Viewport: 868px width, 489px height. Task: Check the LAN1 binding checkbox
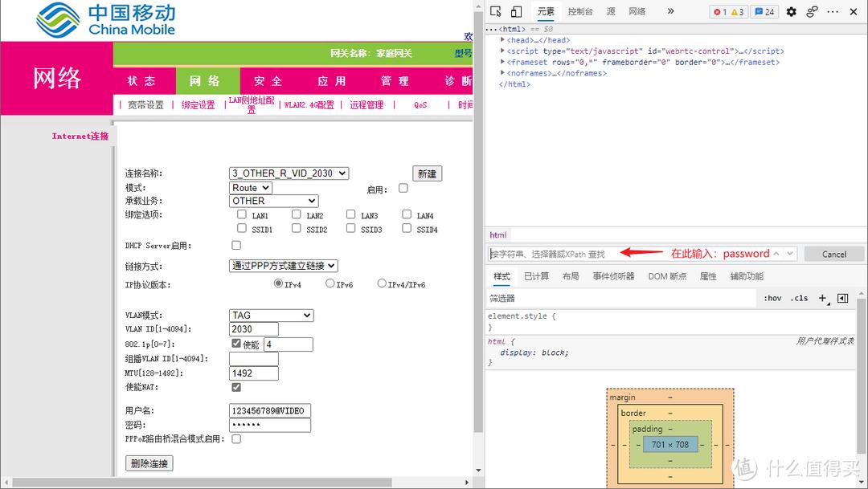click(242, 214)
